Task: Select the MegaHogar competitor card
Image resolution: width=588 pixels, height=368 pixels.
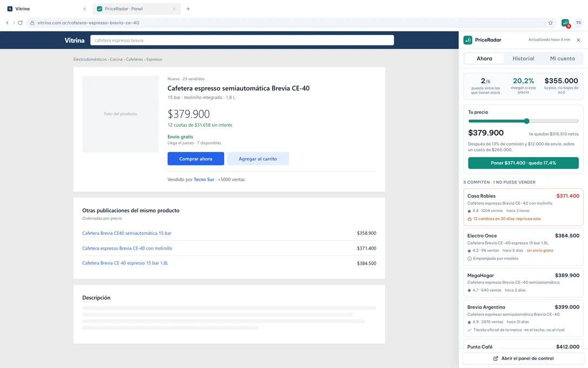Action: pyautogui.click(x=523, y=282)
